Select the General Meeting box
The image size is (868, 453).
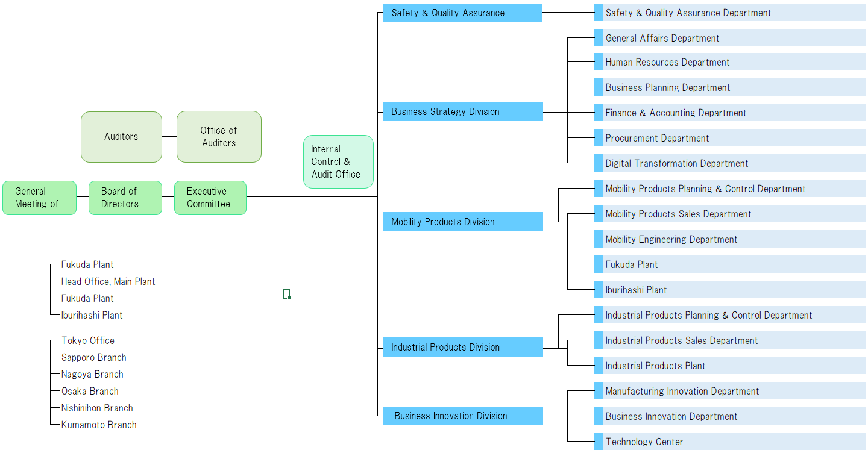(x=39, y=198)
